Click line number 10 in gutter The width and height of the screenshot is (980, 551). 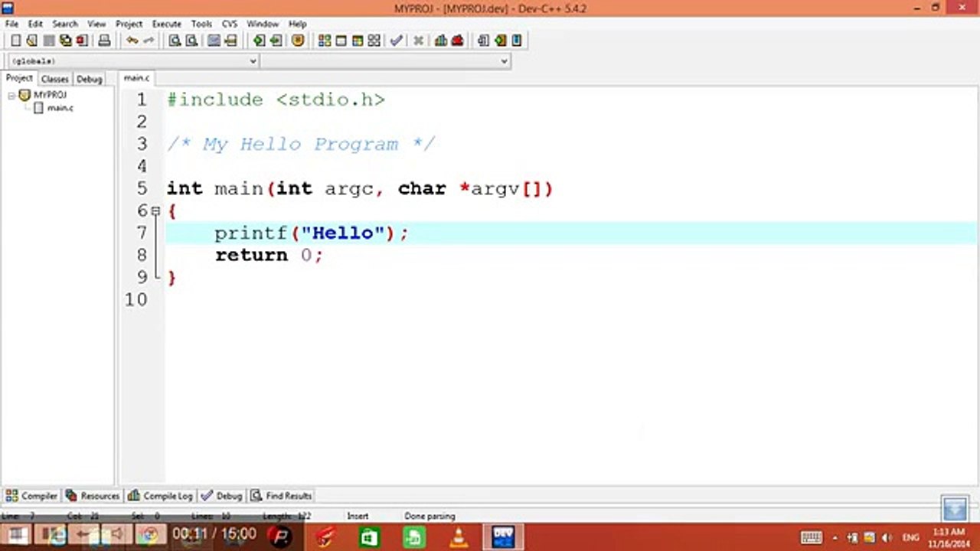pos(136,299)
